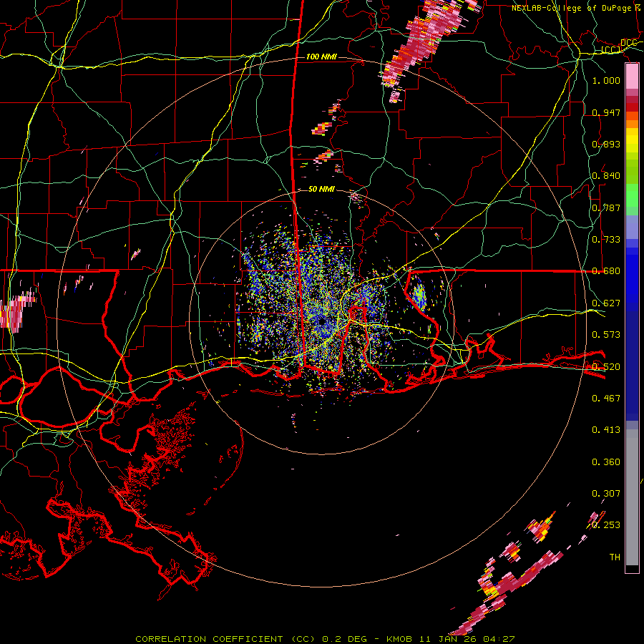
Task: Click the 0.413 scale value
Action: (606, 430)
